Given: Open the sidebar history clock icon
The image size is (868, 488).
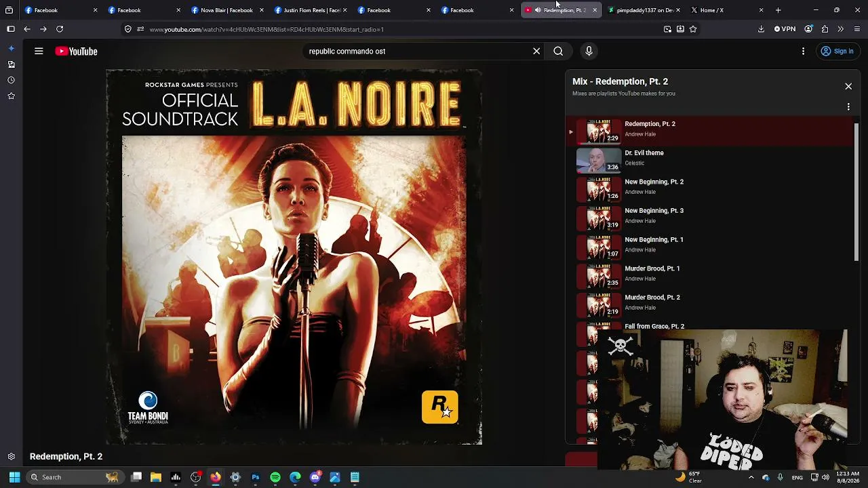Looking at the screenshot, I should click(11, 80).
